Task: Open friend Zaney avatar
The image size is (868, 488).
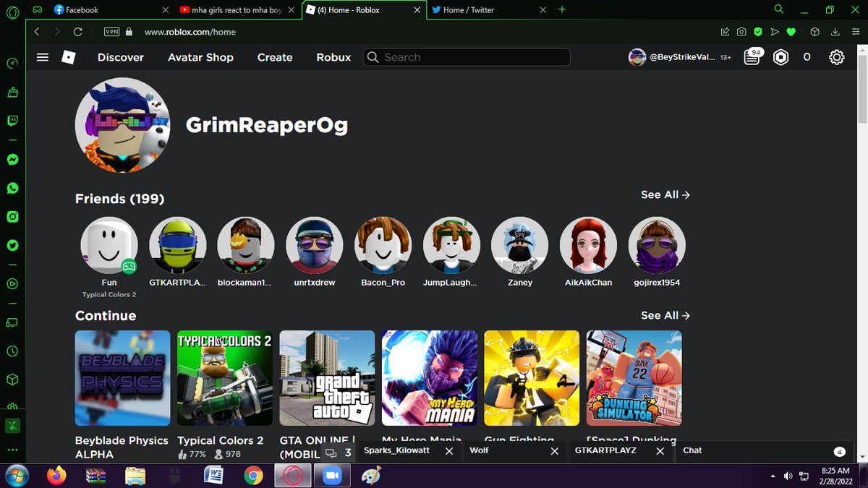Action: (x=520, y=246)
